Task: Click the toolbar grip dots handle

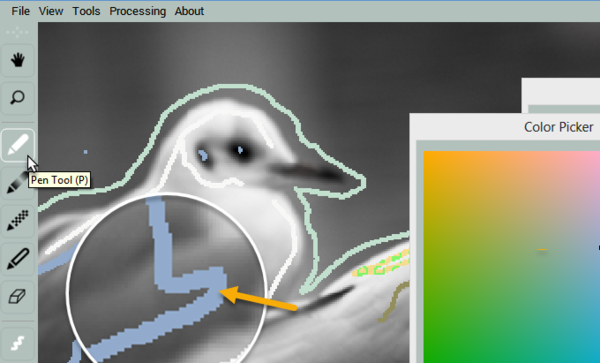Action: pyautogui.click(x=17, y=33)
